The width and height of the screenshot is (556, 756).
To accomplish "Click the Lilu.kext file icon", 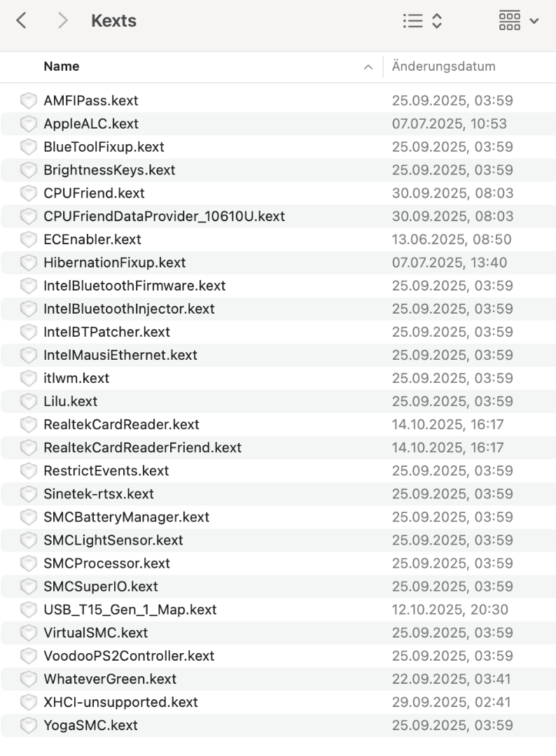I will pos(28,402).
